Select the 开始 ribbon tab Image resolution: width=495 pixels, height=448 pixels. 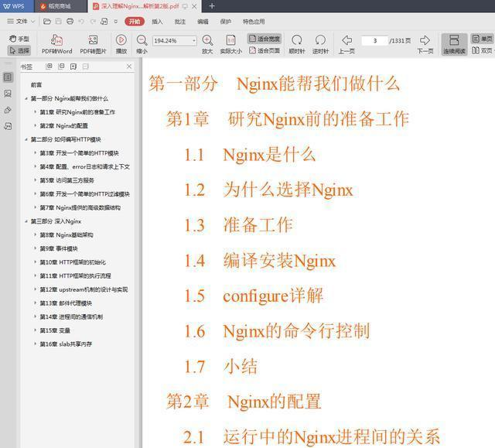point(135,22)
